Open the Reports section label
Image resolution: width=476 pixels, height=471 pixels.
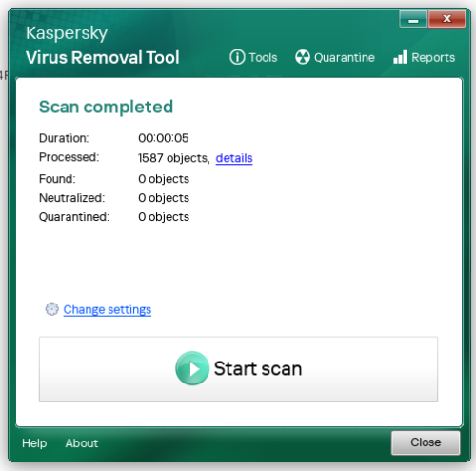coord(433,58)
